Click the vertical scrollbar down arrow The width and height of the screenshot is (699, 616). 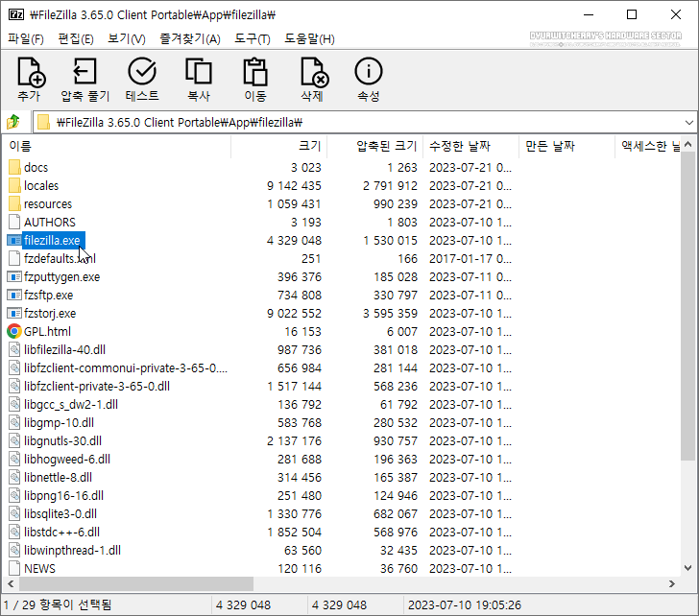pos(687,568)
